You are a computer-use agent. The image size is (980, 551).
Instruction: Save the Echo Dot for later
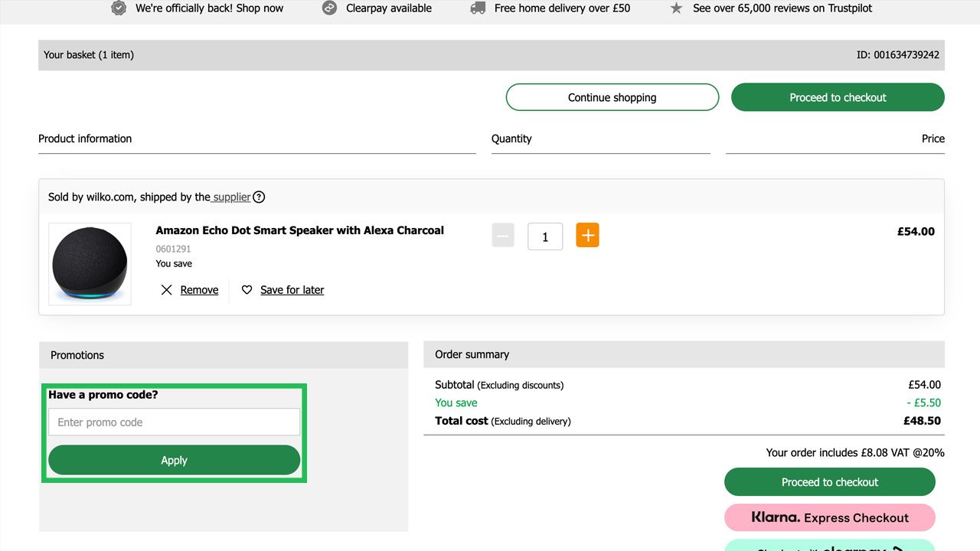coord(292,290)
